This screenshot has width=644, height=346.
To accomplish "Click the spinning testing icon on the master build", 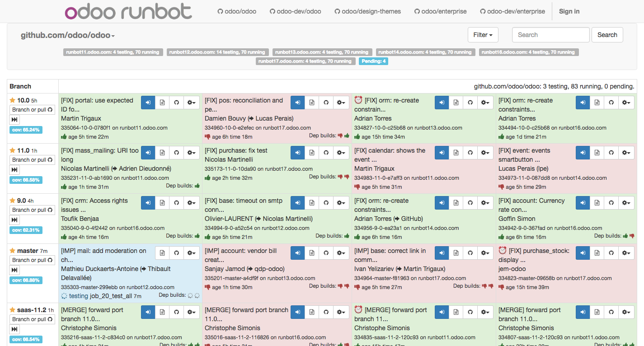I will tap(64, 296).
